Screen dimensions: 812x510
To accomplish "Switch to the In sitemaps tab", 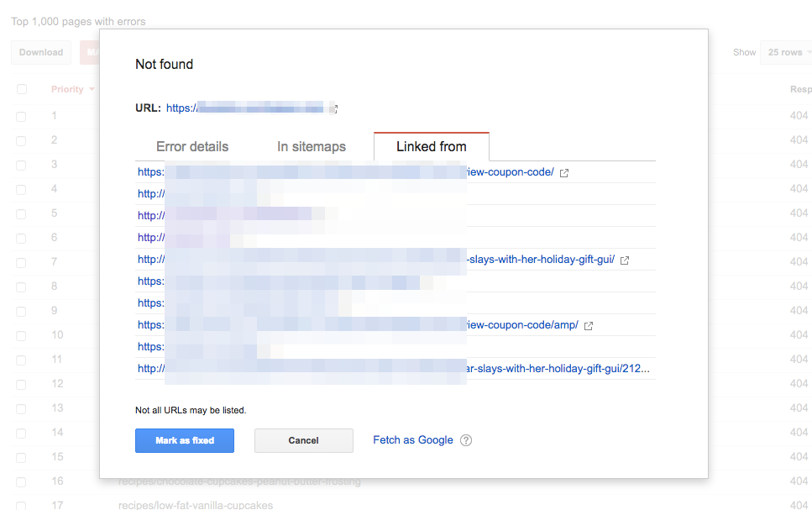I will tap(312, 146).
